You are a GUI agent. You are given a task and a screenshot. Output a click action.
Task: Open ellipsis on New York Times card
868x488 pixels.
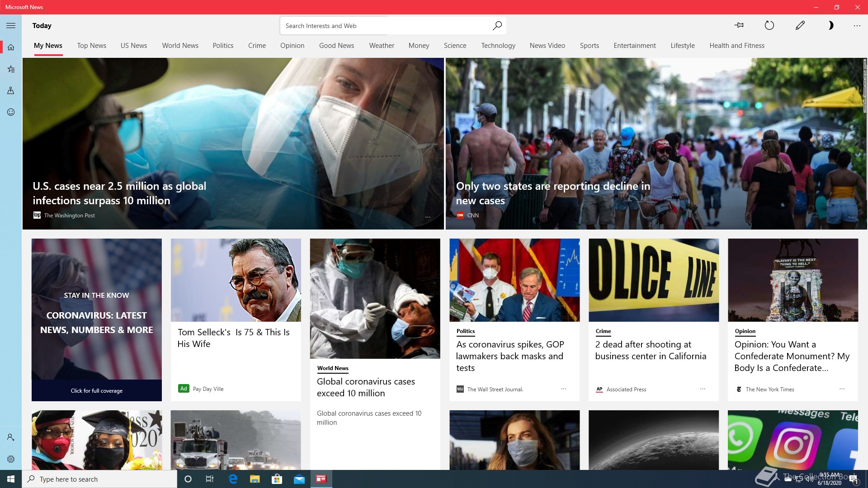click(842, 389)
